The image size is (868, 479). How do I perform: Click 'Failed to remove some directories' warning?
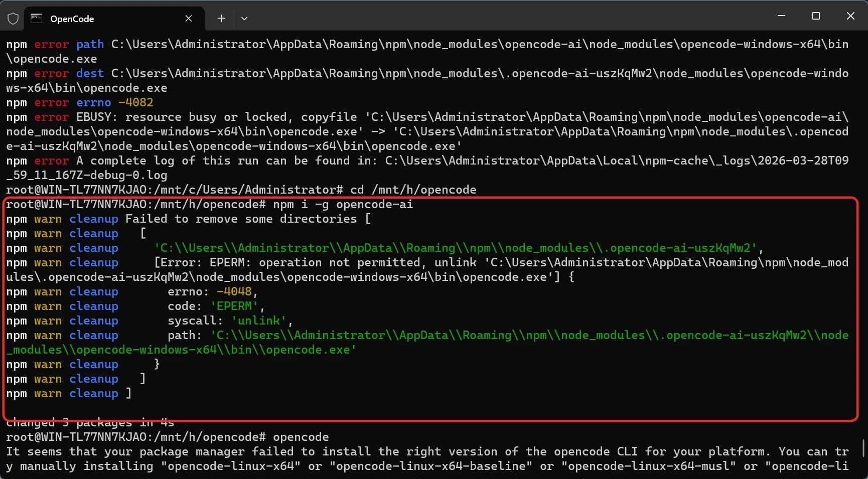241,219
